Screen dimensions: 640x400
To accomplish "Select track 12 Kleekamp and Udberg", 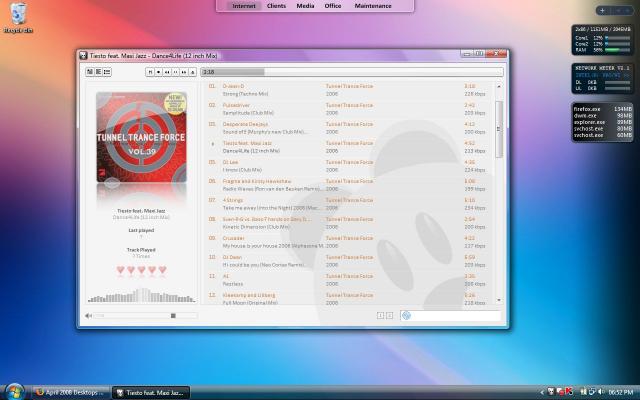I will pos(347,299).
